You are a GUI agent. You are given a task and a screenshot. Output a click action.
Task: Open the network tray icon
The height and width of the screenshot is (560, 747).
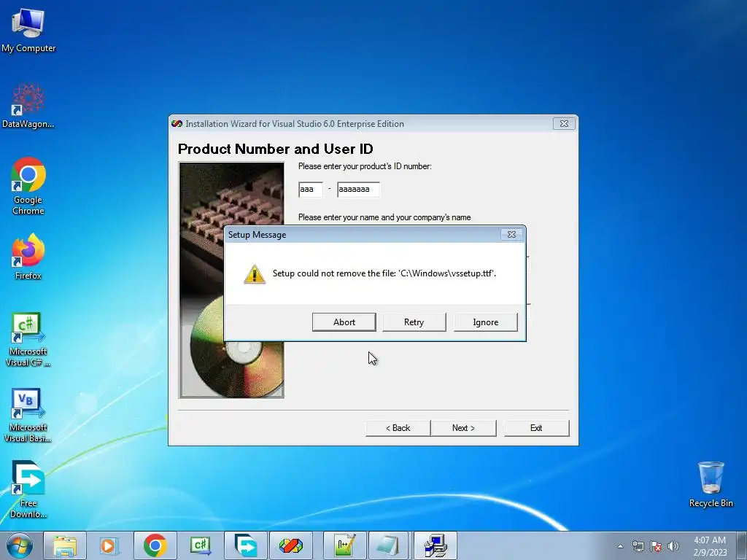point(638,546)
